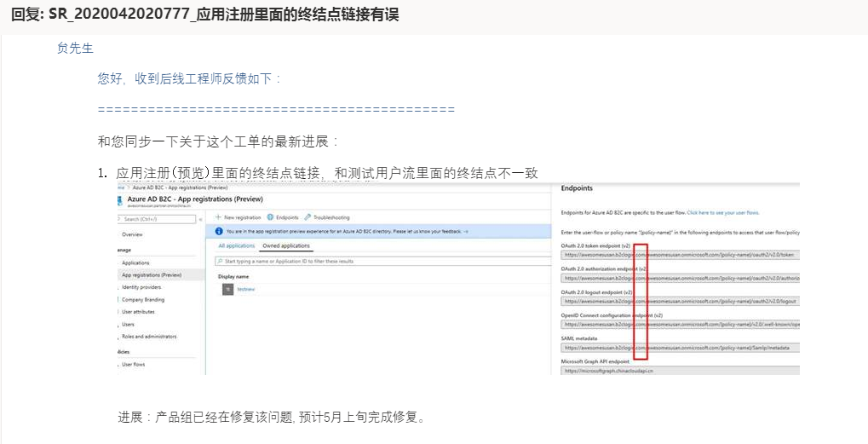Collapse the sidebar with the double chevron
The height and width of the screenshot is (444, 868).
click(200, 219)
